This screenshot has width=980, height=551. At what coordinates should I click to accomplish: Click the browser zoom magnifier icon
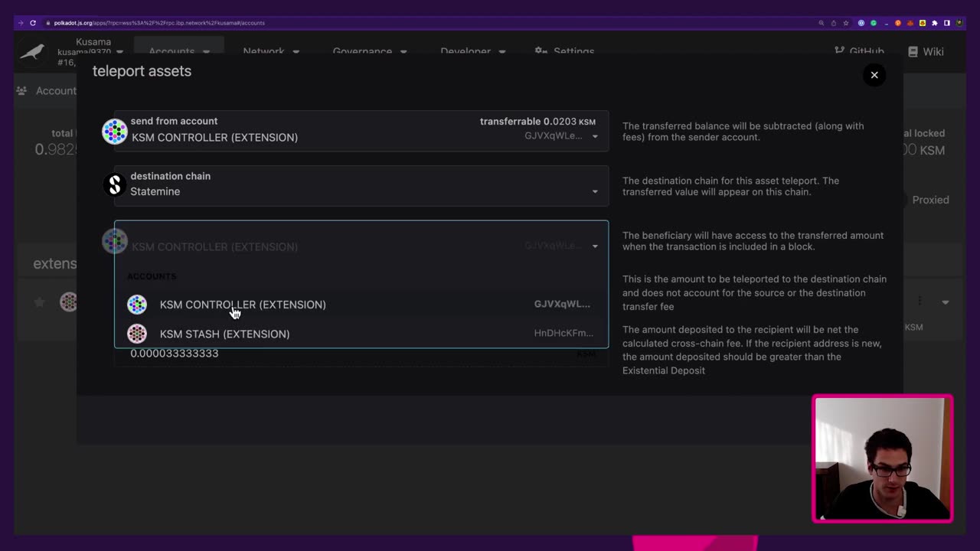(x=822, y=23)
